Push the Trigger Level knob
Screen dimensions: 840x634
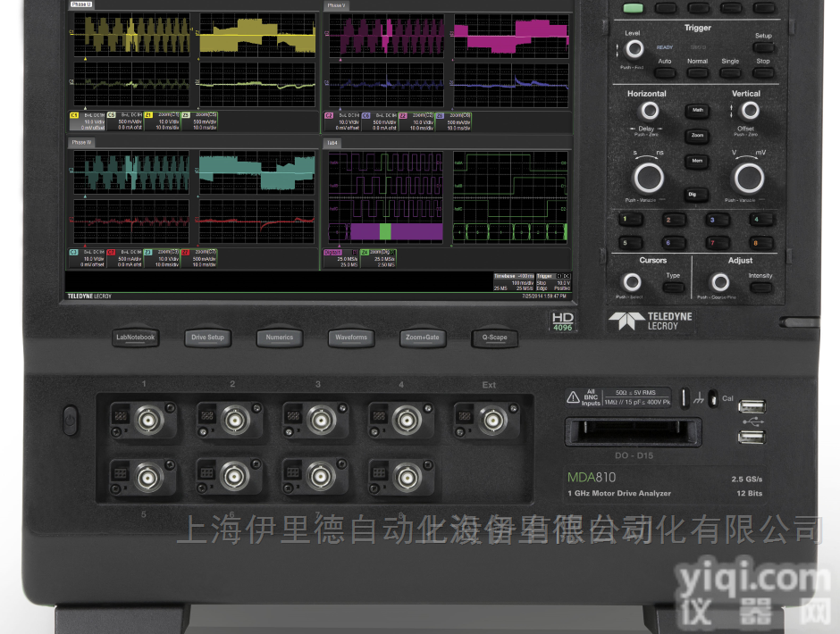pos(634,49)
